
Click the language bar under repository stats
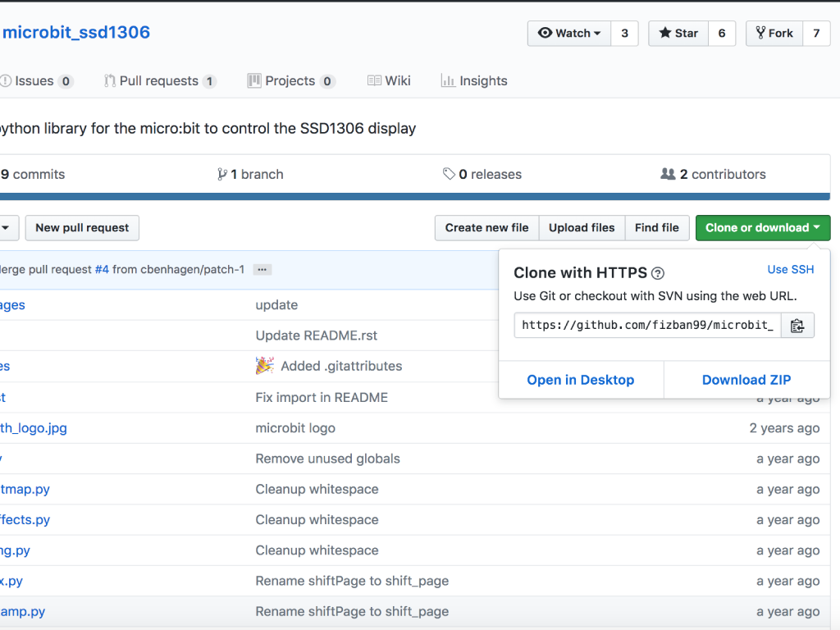[415, 197]
